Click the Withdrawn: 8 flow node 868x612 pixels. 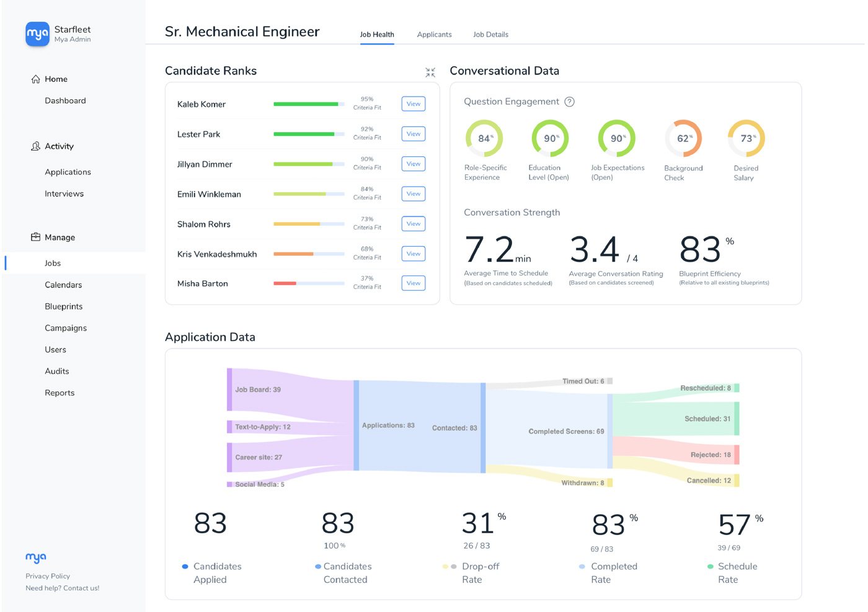(610, 482)
